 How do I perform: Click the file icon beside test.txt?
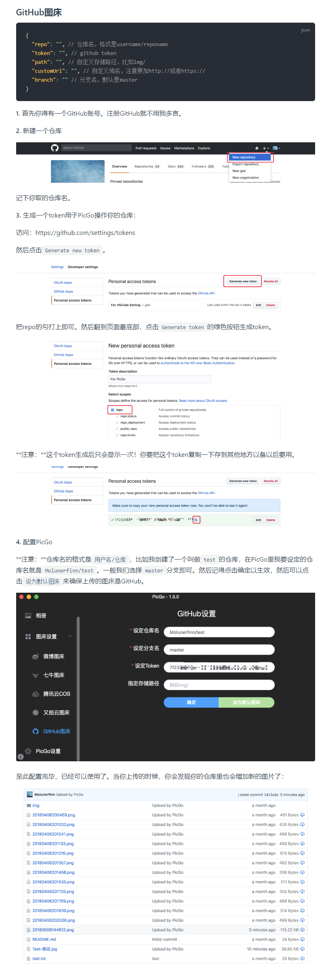tap(29, 959)
